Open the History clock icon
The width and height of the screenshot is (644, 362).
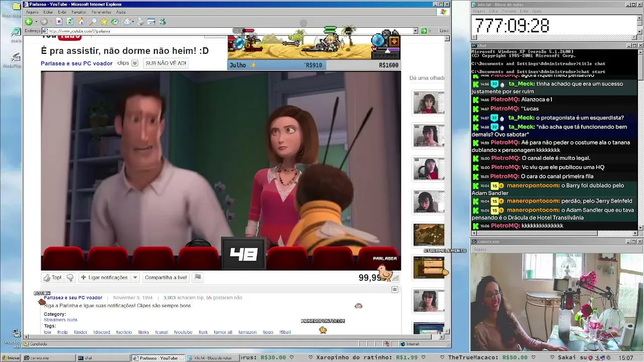pos(115,22)
